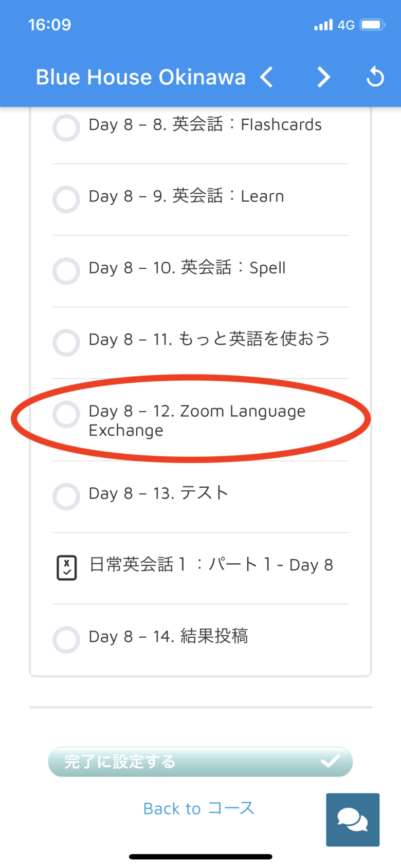Mark Day 8 – 9 Learn circle
The height and width of the screenshot is (868, 401).
pos(66,199)
